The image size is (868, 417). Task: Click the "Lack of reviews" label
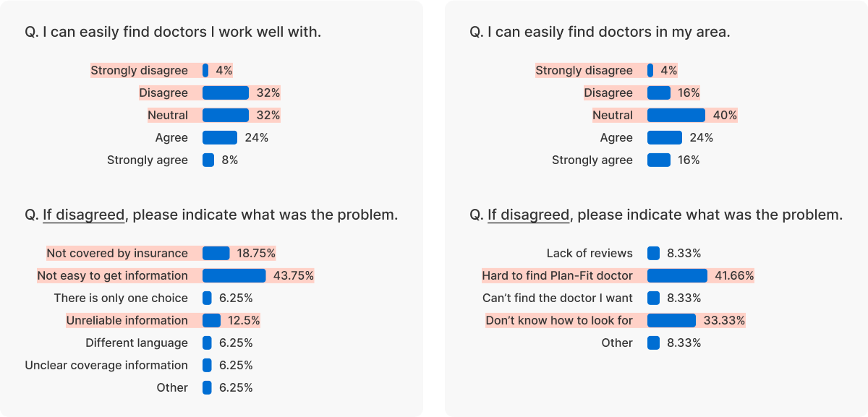[x=590, y=253]
